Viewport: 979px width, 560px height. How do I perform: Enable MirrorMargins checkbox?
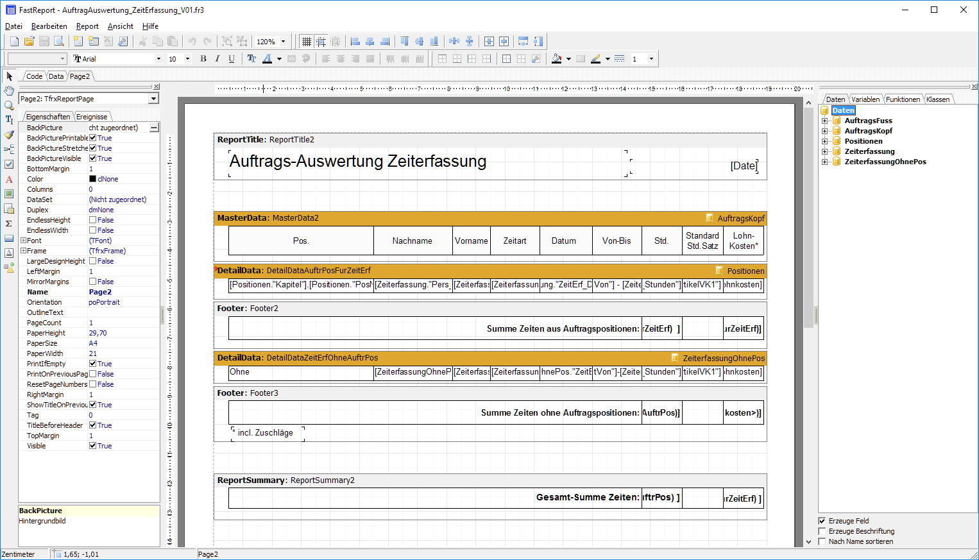(92, 282)
